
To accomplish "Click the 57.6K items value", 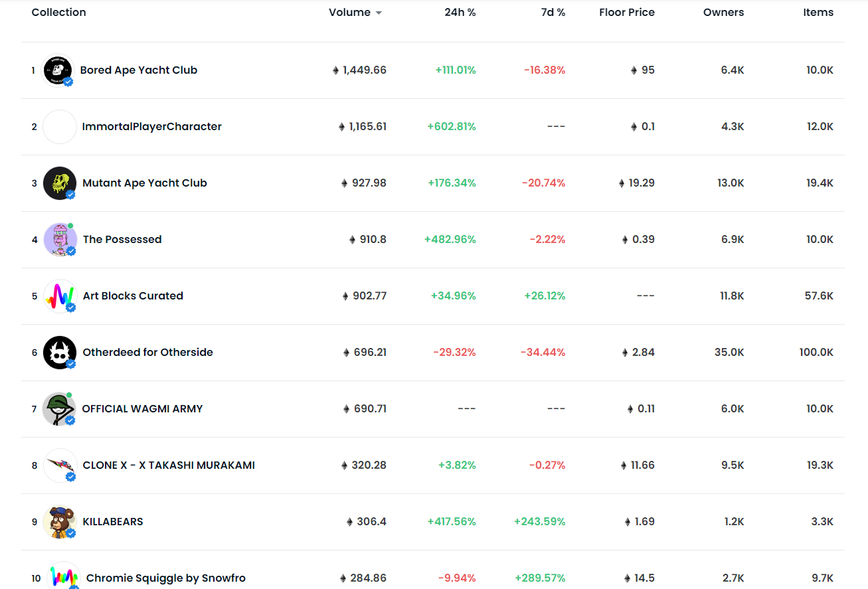I will click(820, 296).
